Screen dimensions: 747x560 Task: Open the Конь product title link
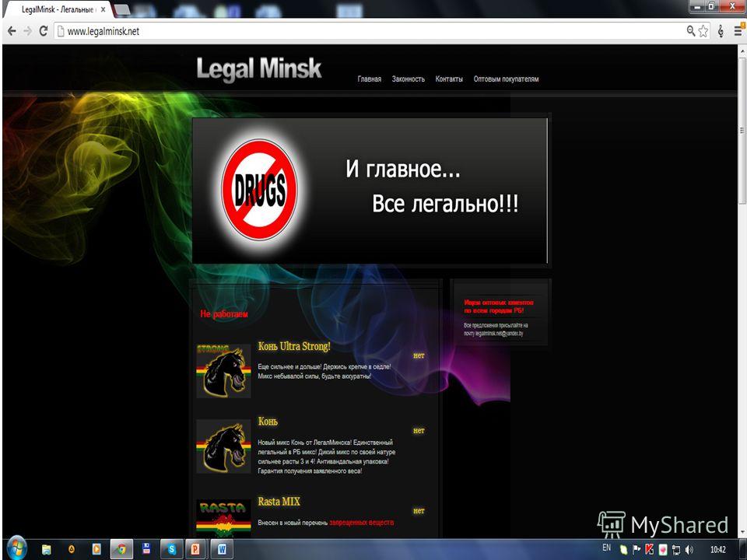(x=268, y=422)
